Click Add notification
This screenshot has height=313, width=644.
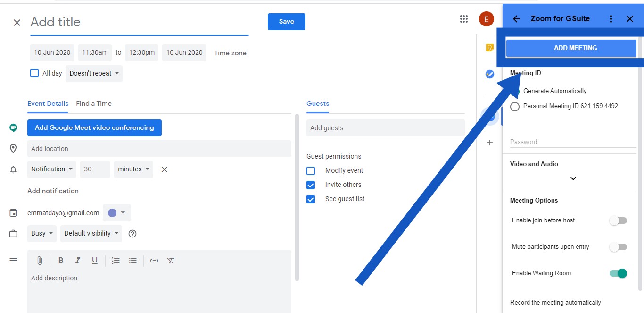[x=53, y=191]
